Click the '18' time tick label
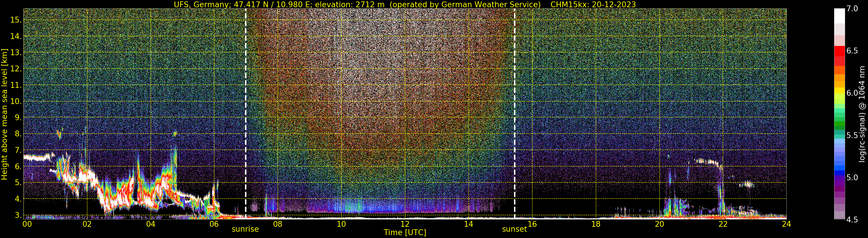 [x=596, y=224]
